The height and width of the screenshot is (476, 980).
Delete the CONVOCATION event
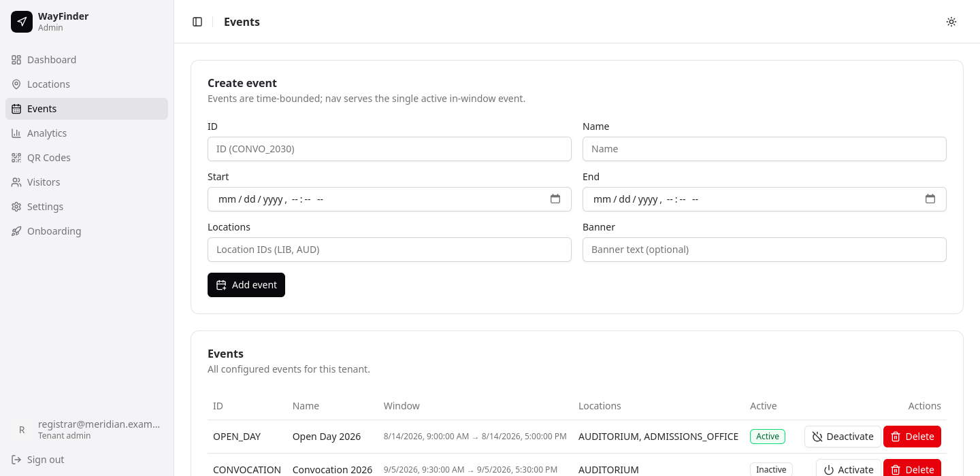(912, 469)
